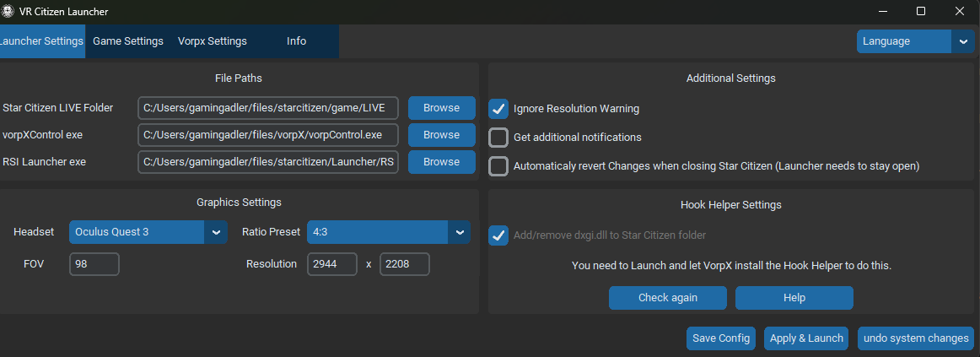
Task: Click the Resolution label
Action: [x=272, y=264]
